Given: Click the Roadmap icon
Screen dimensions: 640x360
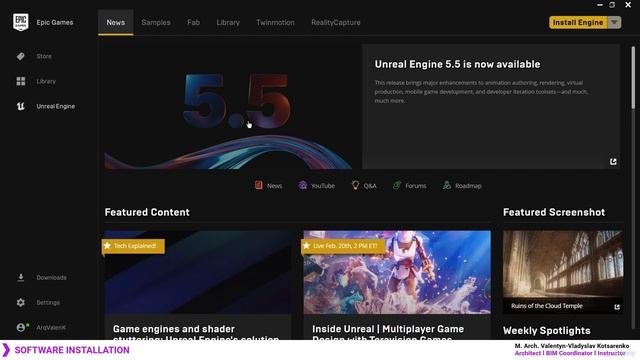Looking at the screenshot, I should 447,185.
